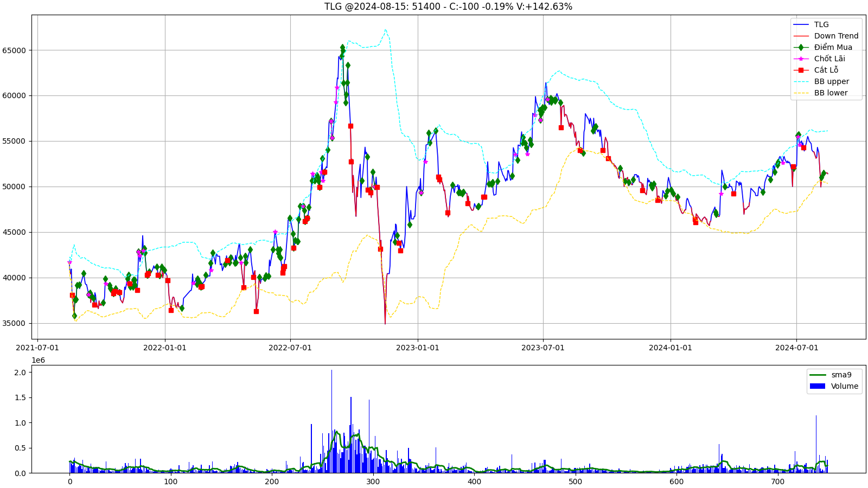The image size is (868, 488).
Task: Click the 700 index label on volume axis
Action: [778, 481]
